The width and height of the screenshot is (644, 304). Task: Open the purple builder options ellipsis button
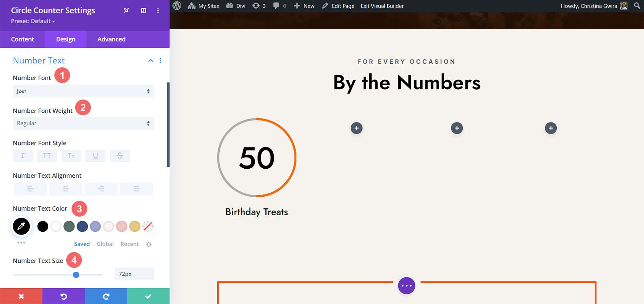click(x=406, y=286)
